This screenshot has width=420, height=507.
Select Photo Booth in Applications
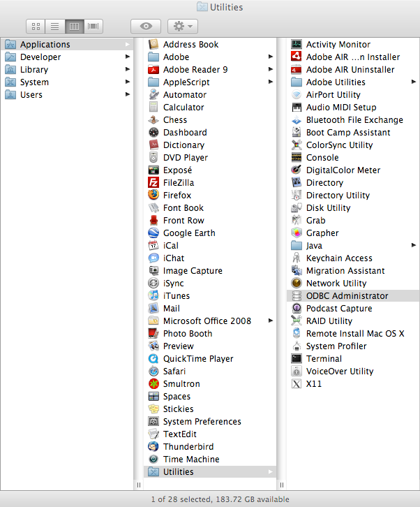(x=210, y=333)
